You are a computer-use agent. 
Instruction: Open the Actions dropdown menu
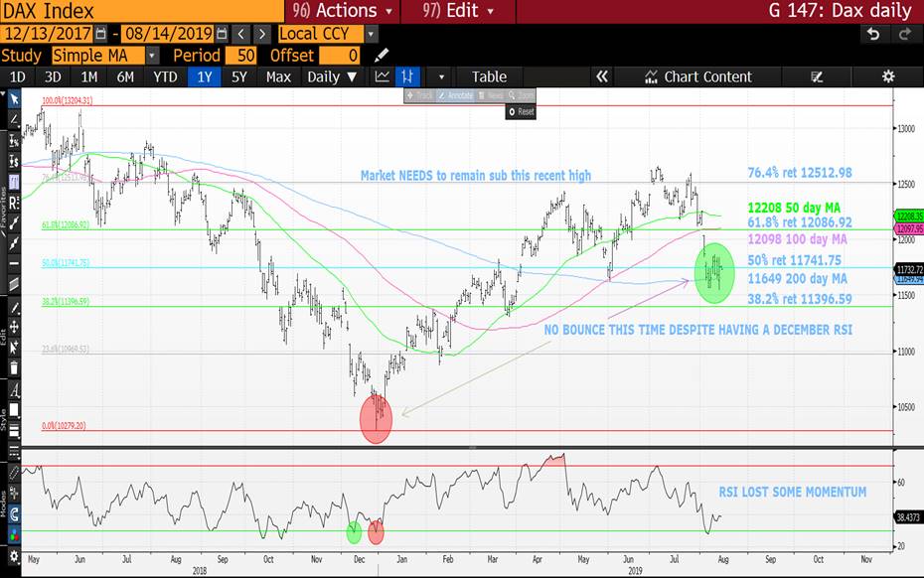point(343,11)
